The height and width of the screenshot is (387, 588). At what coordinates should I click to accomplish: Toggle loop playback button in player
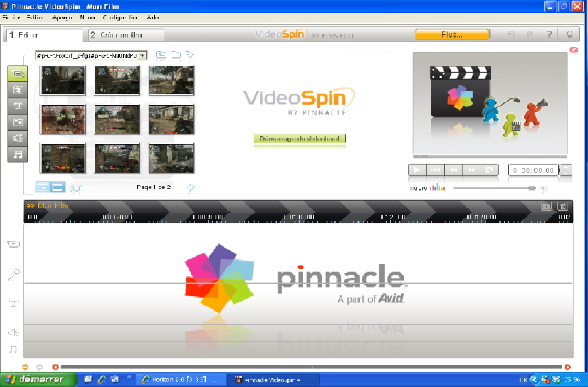[489, 170]
